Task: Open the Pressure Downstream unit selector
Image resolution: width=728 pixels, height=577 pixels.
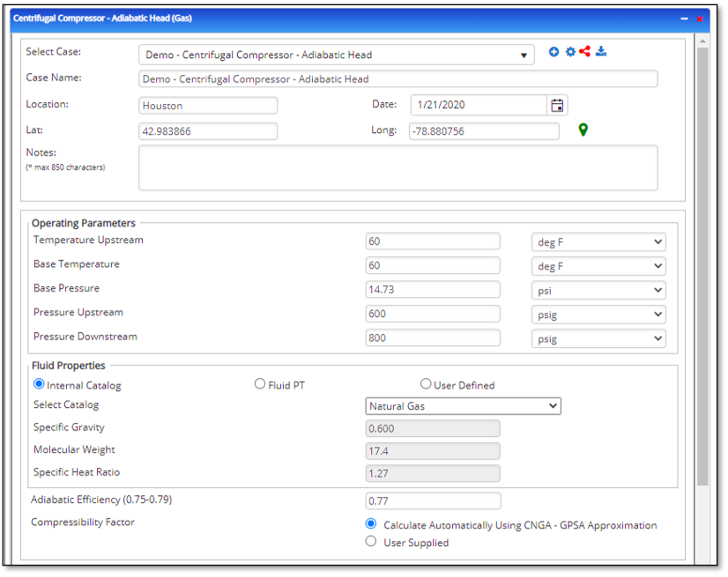Action: (598, 338)
